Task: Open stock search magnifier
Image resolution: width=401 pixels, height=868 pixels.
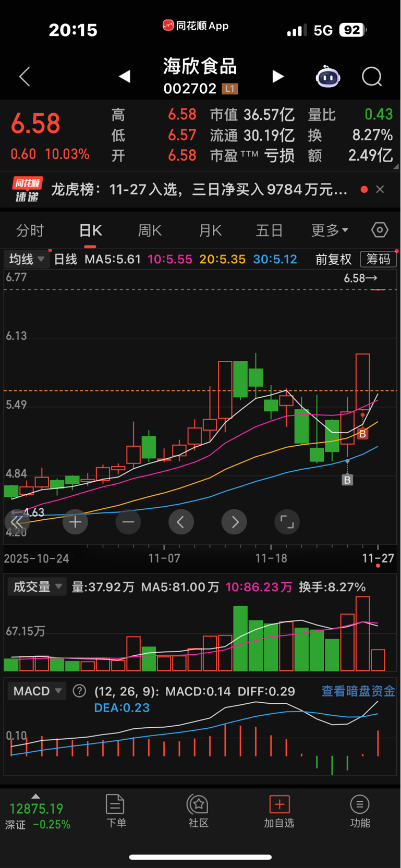Action: click(372, 77)
